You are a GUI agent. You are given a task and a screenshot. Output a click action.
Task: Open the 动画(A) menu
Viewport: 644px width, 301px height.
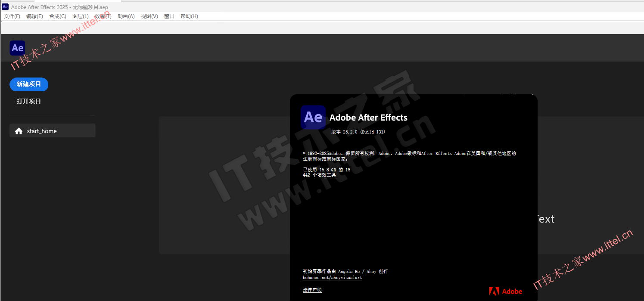click(126, 16)
